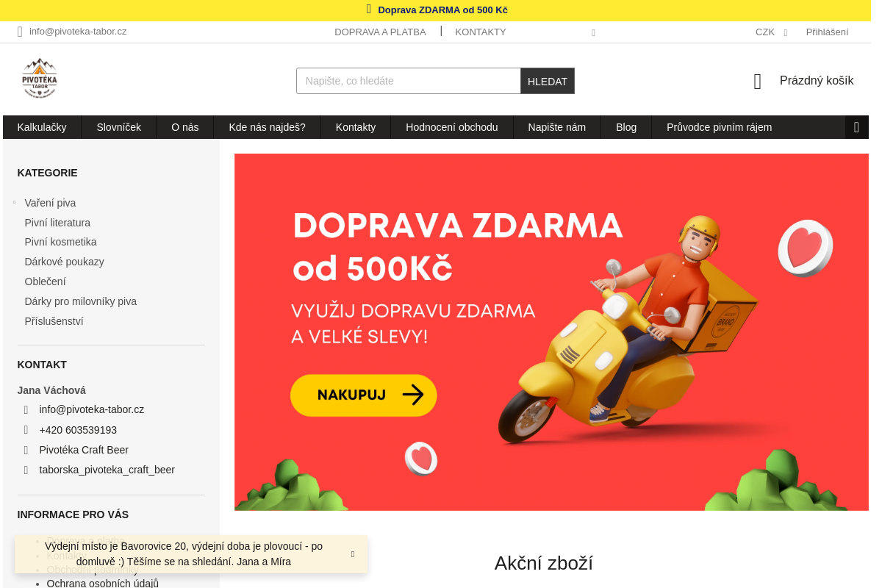Click the HLEDAT search button
Viewport: 882px width, 588px height.
click(x=548, y=81)
